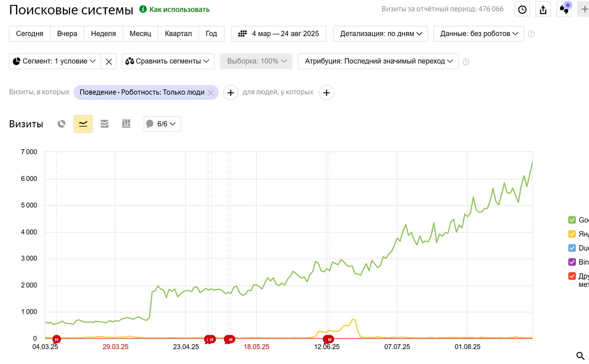Select the Квартал period tab
The image size is (589, 364).
tap(178, 34)
